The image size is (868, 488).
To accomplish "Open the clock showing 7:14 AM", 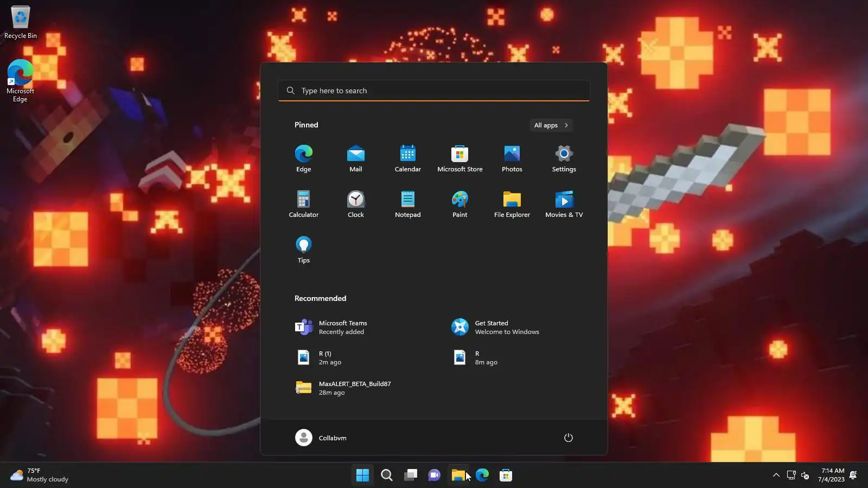I will coord(831,475).
